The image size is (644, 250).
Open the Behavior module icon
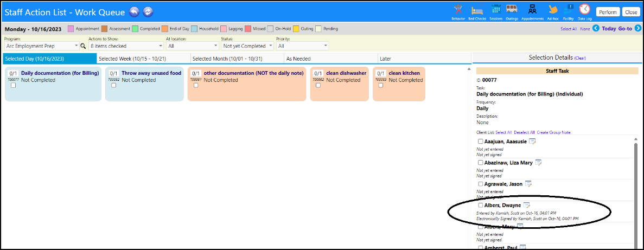[458, 9]
